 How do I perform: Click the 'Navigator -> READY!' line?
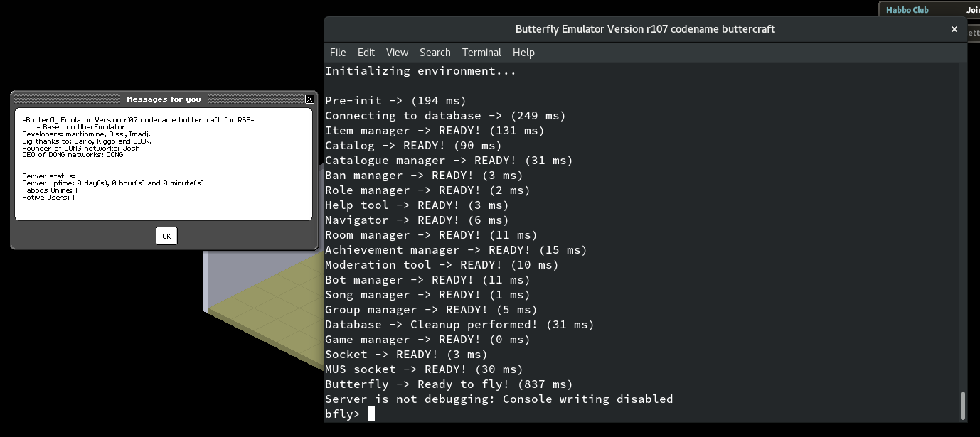(417, 220)
